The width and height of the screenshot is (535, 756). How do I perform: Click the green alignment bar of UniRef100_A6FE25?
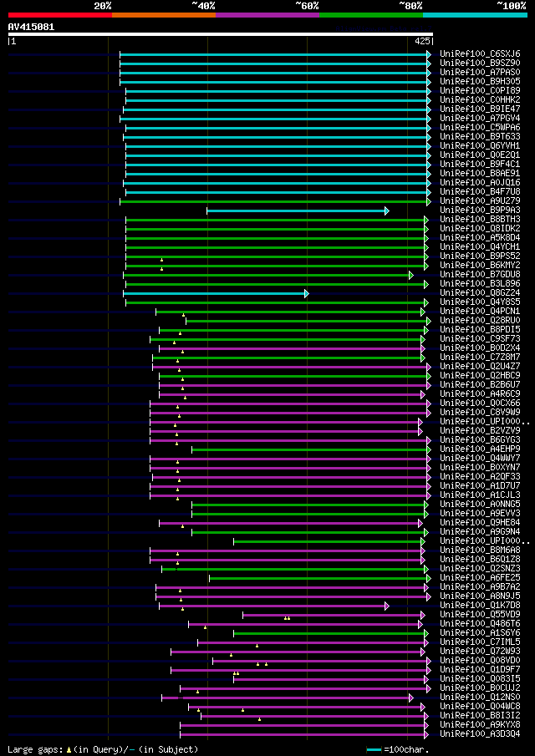point(320,578)
